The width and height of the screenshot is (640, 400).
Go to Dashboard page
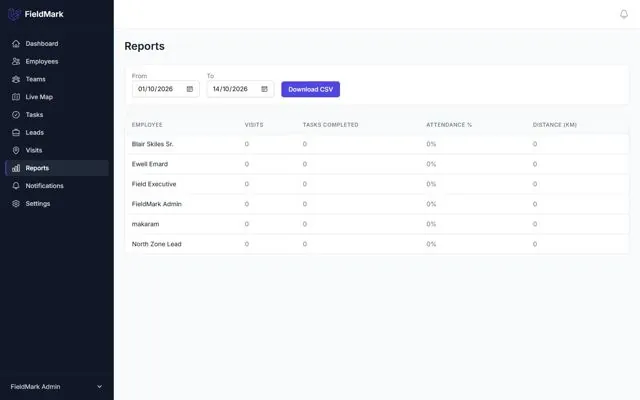point(57,44)
